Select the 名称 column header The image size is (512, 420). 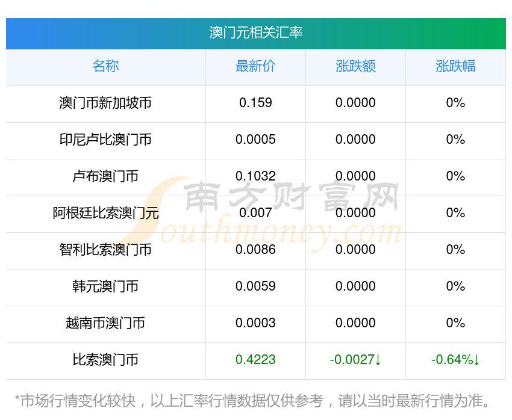(x=106, y=66)
